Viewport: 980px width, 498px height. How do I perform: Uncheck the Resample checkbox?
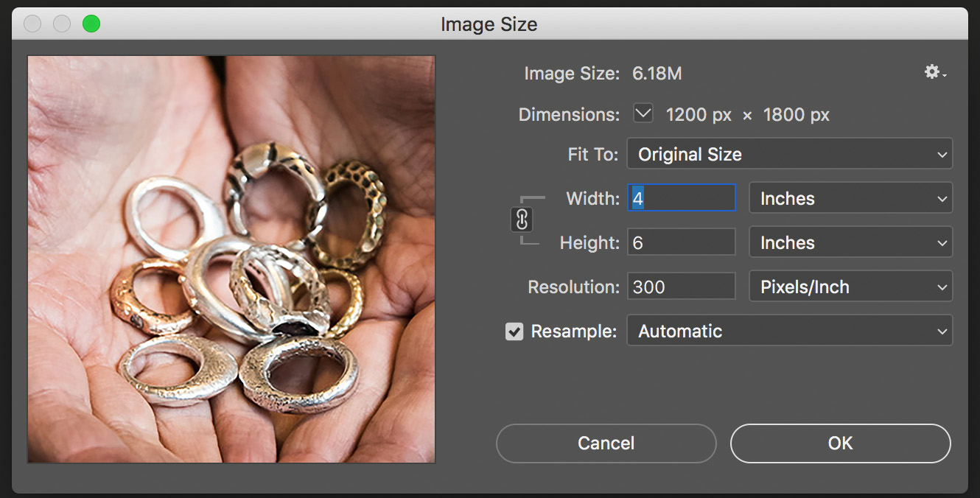tap(514, 332)
